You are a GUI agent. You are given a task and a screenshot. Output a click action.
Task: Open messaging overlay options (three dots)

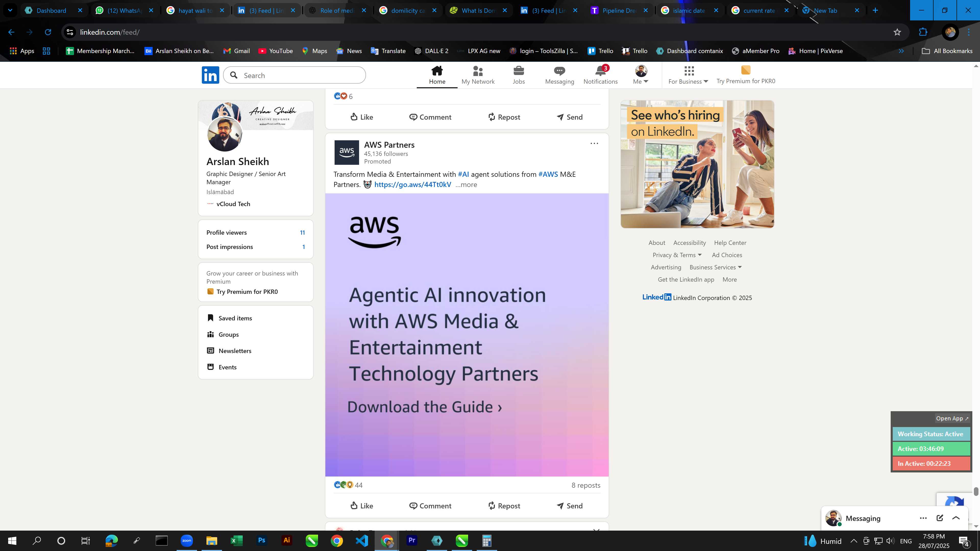point(923,518)
